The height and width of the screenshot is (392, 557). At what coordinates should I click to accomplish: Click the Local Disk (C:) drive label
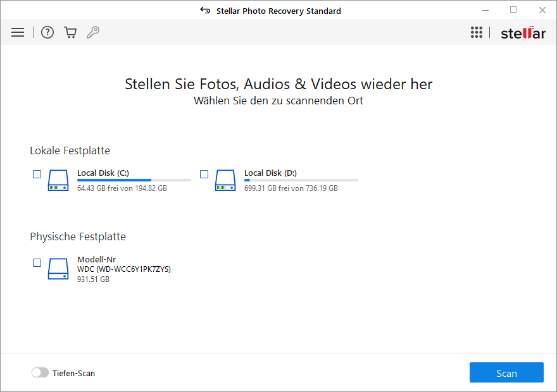101,173
